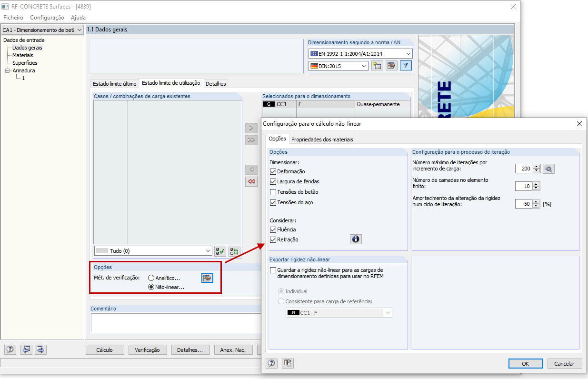Click the filter funnel icon beside the national annex

pos(406,66)
